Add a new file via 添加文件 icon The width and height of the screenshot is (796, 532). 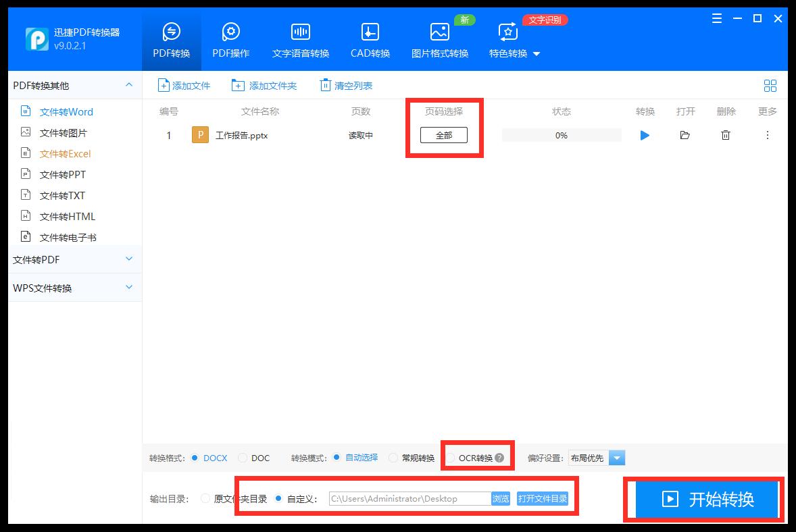click(x=163, y=85)
